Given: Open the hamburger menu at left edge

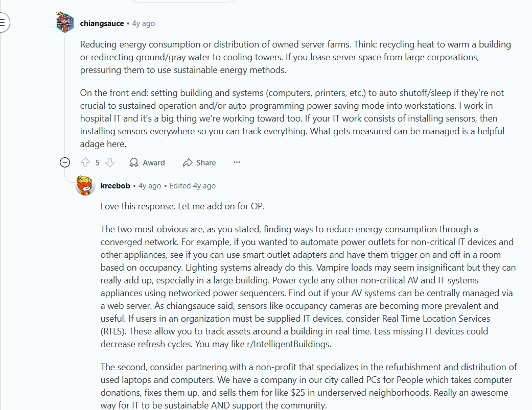Looking at the screenshot, I should [x=3, y=23].
